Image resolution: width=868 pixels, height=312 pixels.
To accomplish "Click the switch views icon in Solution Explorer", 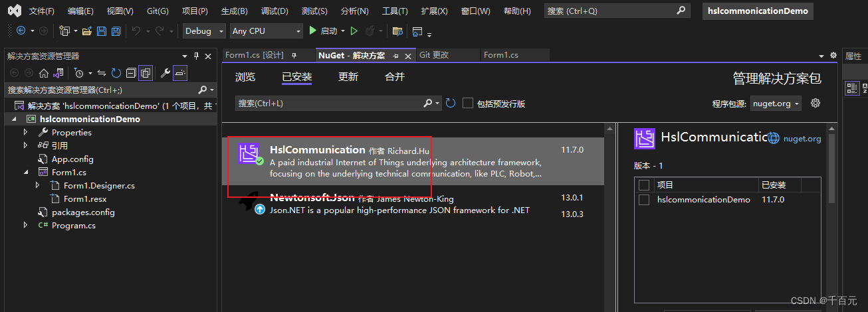I will (58, 73).
